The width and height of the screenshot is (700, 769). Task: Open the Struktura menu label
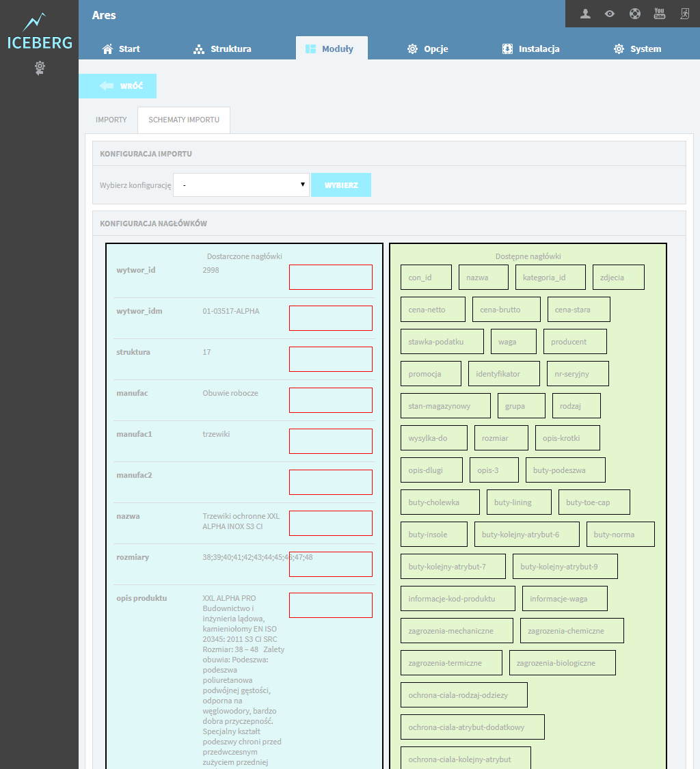click(x=231, y=49)
